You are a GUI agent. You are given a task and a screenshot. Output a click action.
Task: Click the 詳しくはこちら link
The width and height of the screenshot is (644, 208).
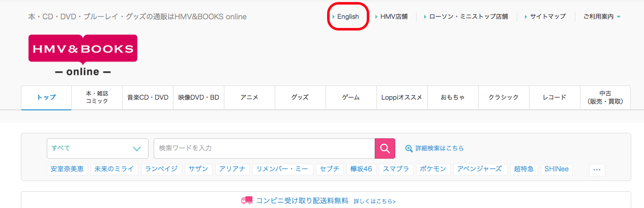tap(374, 201)
